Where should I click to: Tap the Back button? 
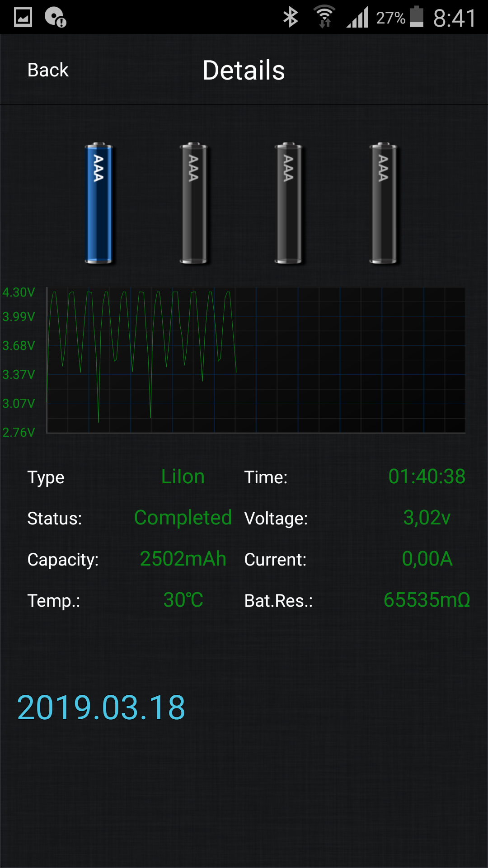(x=48, y=70)
